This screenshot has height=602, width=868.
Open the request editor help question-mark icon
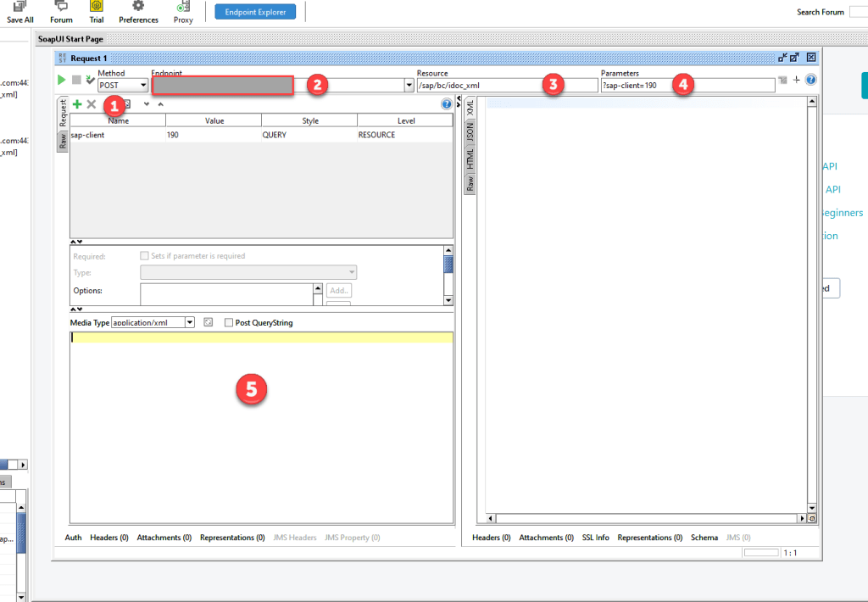(810, 79)
